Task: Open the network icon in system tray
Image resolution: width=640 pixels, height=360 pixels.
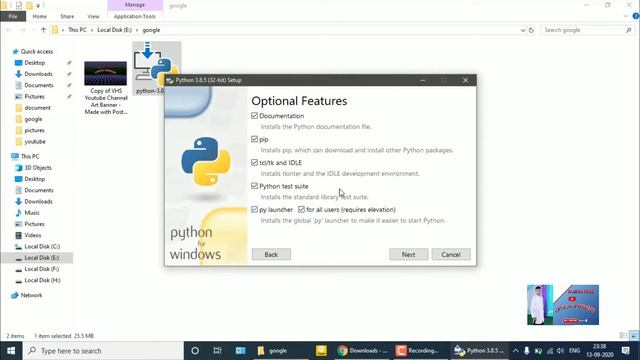Action: [x=550, y=351]
